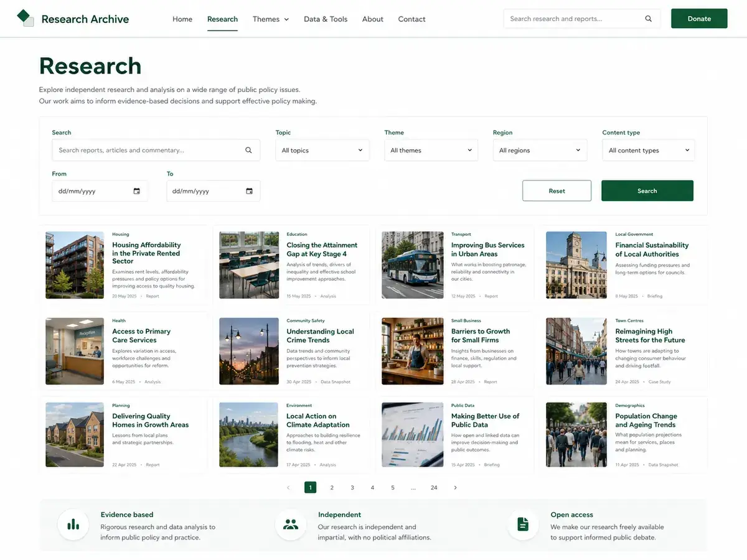Open Reimagining High Streets for the Future
747x560 pixels.
tap(650, 336)
